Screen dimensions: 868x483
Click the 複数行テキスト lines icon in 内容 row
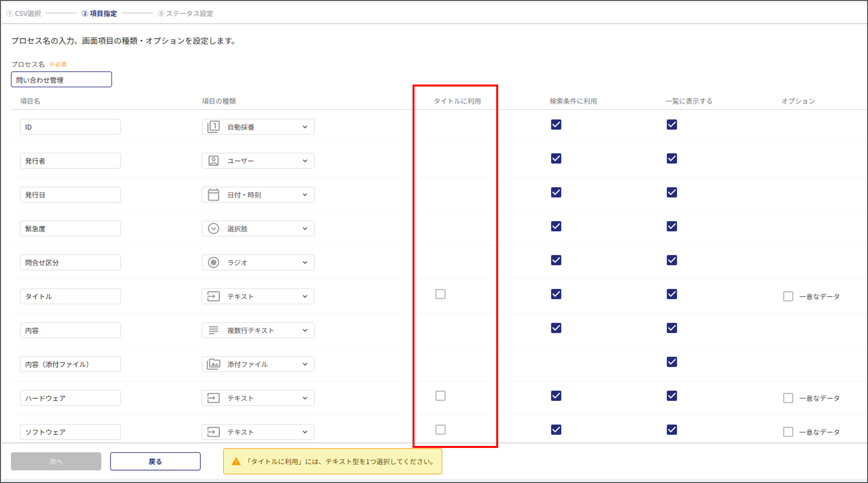213,330
